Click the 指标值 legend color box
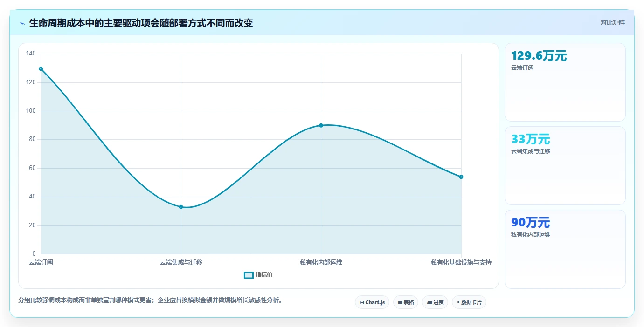 click(x=249, y=275)
